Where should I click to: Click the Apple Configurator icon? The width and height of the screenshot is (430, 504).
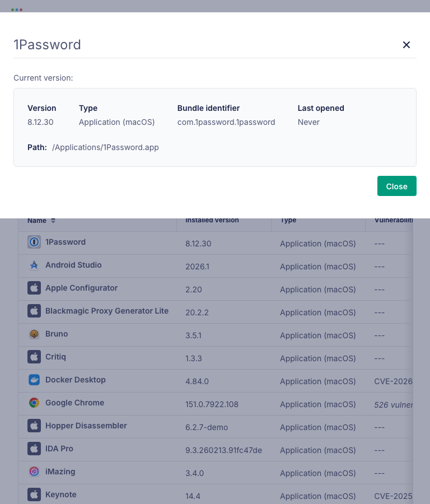34,288
